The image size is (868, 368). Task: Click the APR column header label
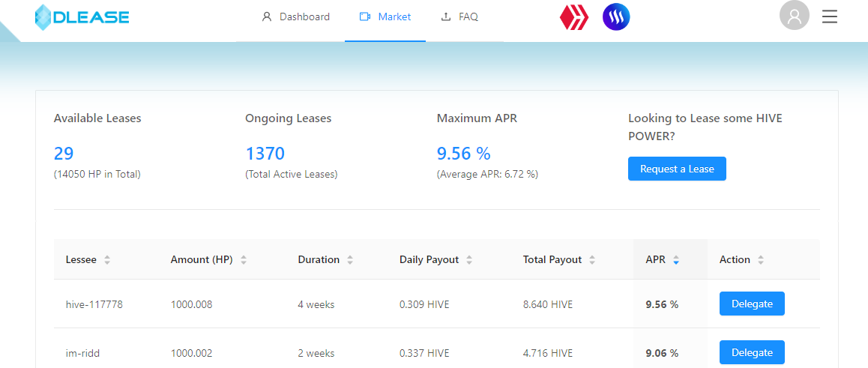point(655,259)
